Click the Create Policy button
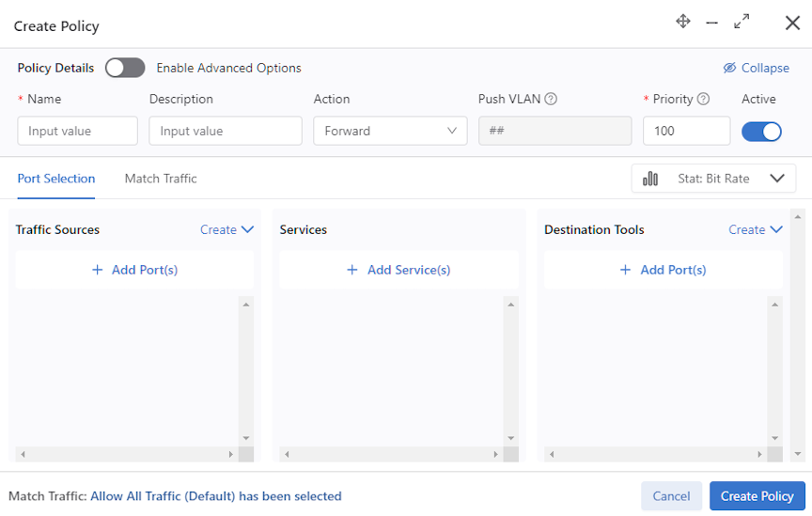 point(757,496)
